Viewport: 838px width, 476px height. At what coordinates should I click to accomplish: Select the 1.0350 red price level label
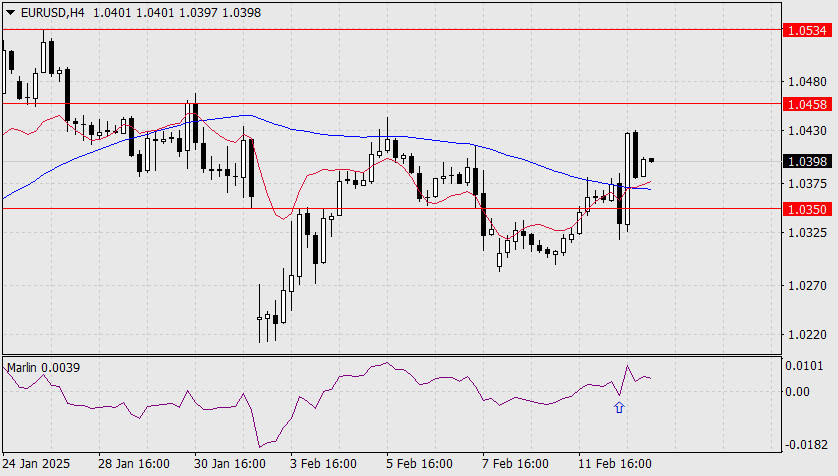pyautogui.click(x=807, y=209)
